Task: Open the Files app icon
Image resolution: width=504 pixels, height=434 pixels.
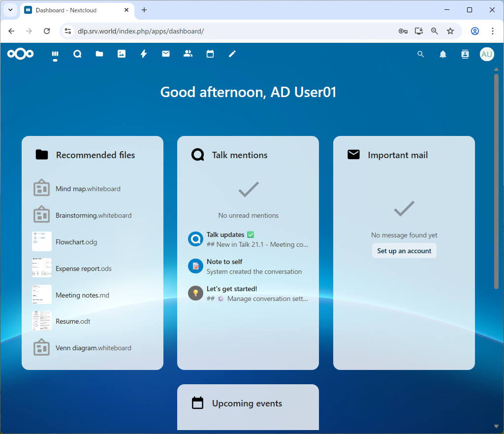Action: point(99,54)
